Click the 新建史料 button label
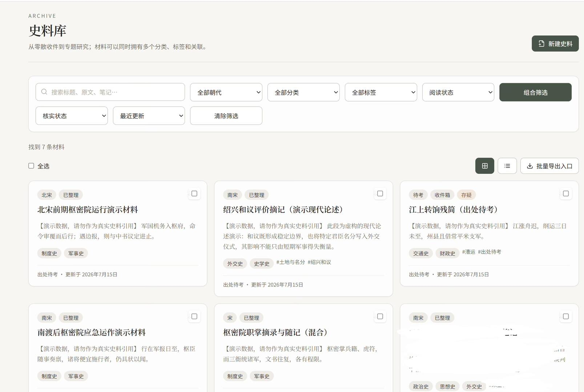Viewport: 584px width, 392px height. tap(560, 44)
